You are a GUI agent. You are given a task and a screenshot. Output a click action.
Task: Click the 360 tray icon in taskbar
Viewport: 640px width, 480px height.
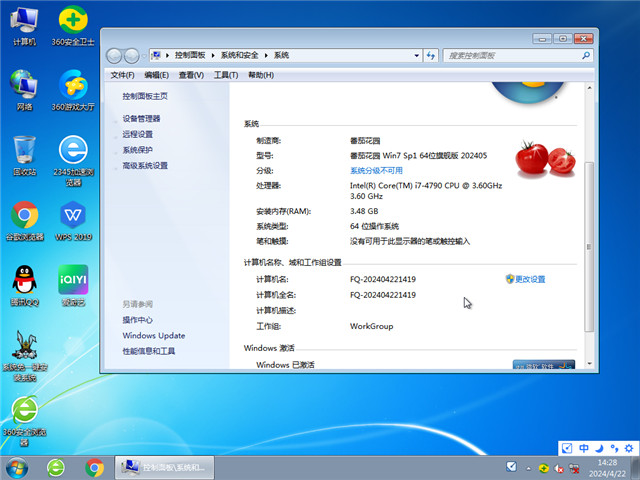pos(544,469)
